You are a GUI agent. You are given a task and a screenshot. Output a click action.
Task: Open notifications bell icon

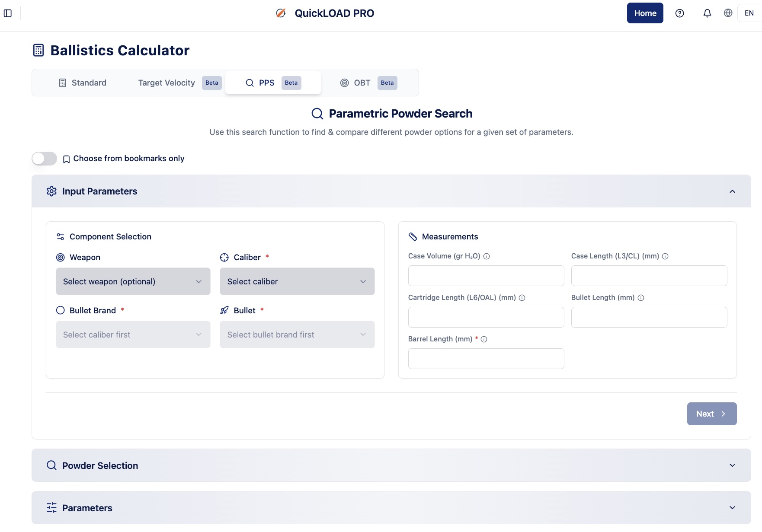coord(707,13)
